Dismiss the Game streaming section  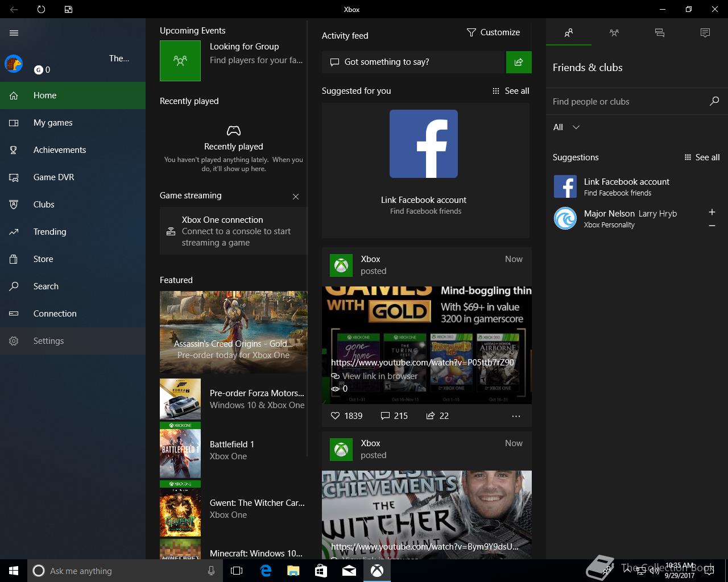(x=296, y=197)
